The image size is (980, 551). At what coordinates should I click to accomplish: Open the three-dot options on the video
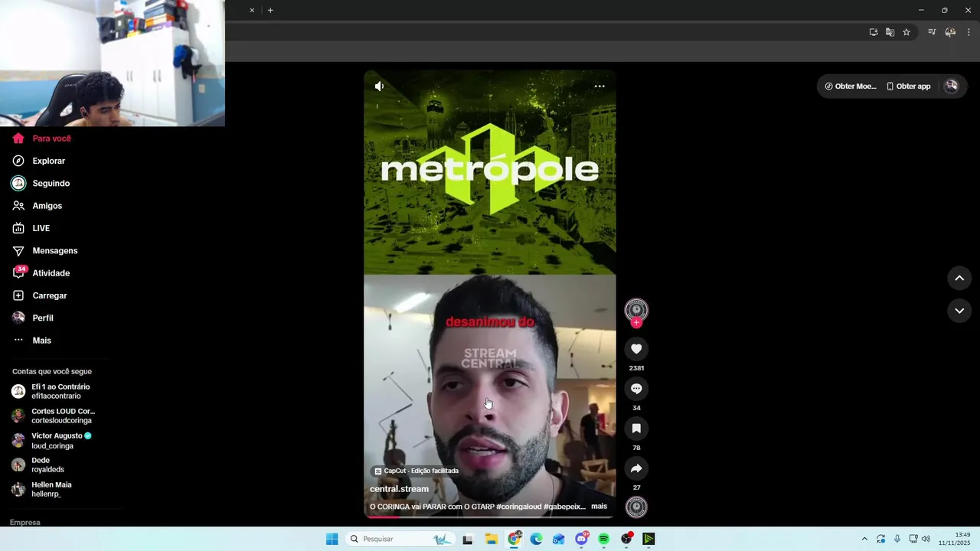click(x=599, y=86)
